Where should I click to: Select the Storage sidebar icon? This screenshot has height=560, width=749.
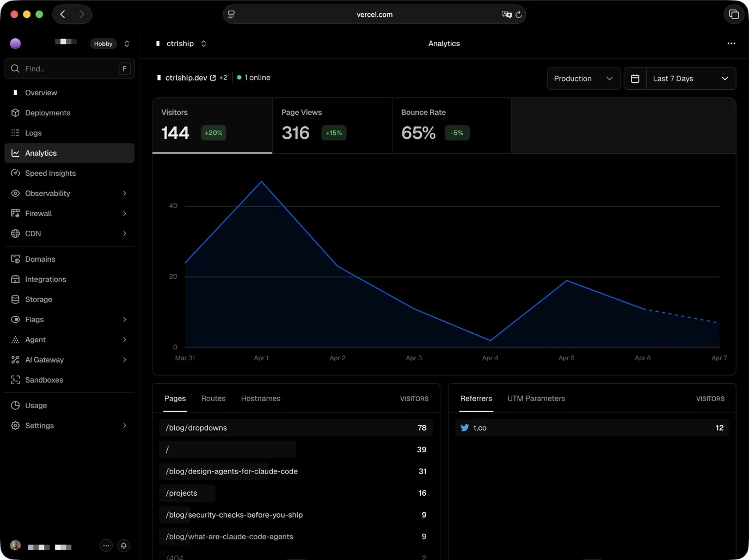pyautogui.click(x=15, y=299)
